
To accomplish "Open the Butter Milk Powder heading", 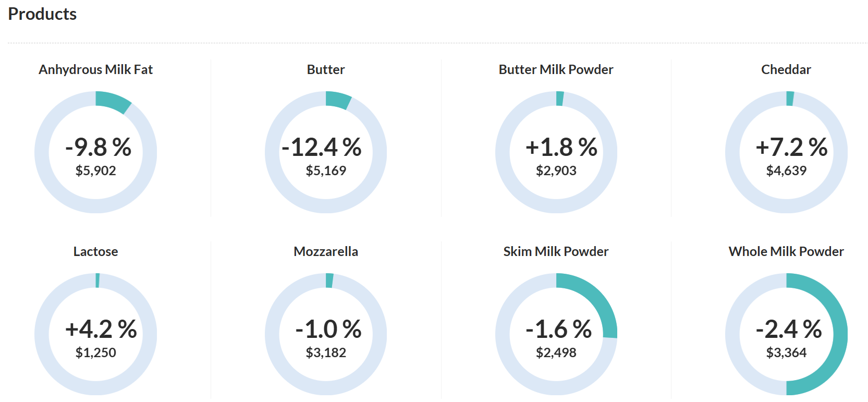I will pyautogui.click(x=556, y=69).
